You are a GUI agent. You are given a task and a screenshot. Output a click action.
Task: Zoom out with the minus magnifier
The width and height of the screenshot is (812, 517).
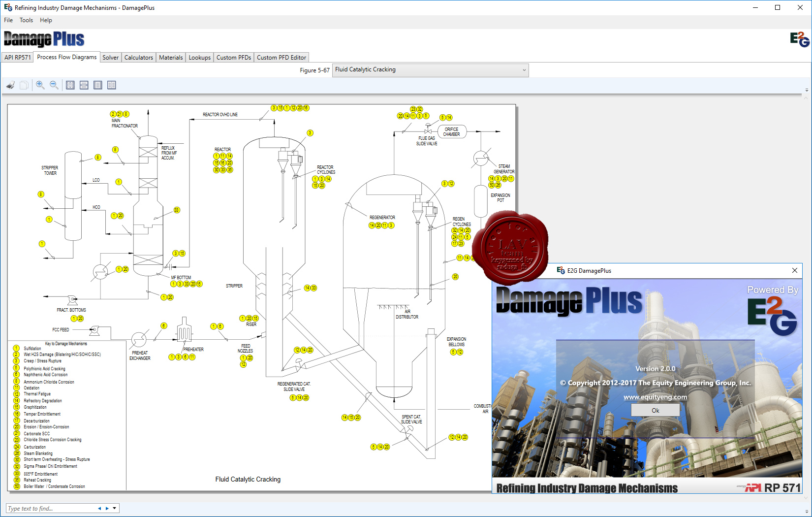[54, 85]
